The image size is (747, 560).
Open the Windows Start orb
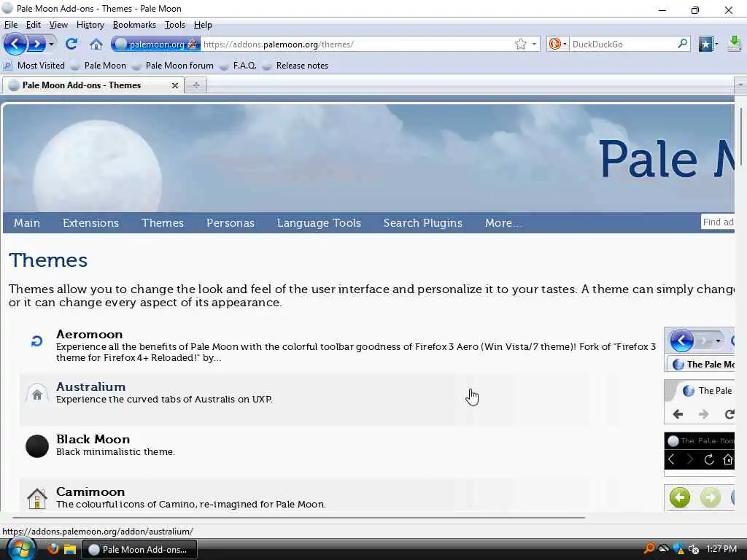coord(20,548)
